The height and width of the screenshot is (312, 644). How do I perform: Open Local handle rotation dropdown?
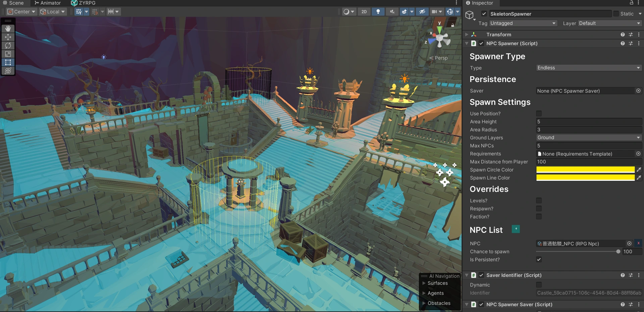[52, 12]
